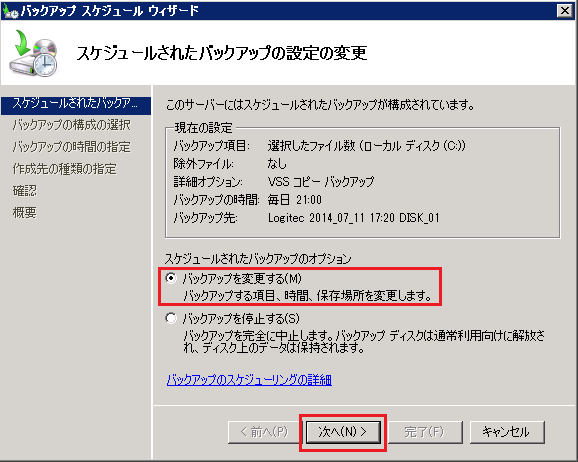Click the キャンセル button
578x462 pixels.
[x=507, y=432]
